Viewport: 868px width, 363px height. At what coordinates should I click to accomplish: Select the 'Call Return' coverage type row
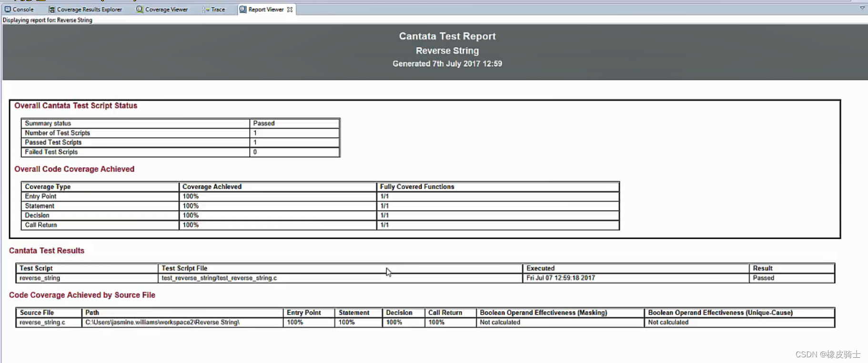[x=320, y=225]
